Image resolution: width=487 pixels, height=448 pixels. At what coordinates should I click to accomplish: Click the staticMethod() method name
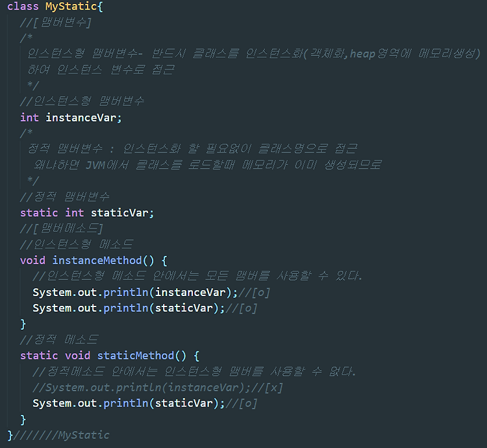[x=142, y=356]
